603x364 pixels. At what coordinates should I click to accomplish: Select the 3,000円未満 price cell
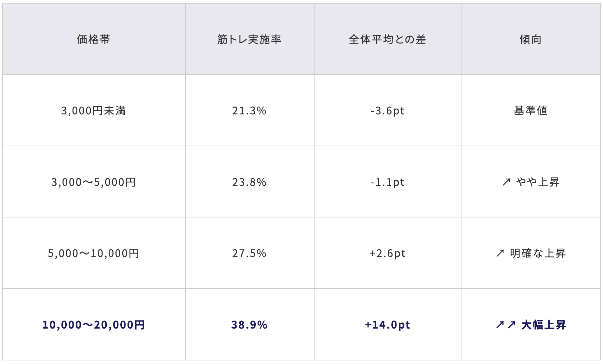pos(94,111)
